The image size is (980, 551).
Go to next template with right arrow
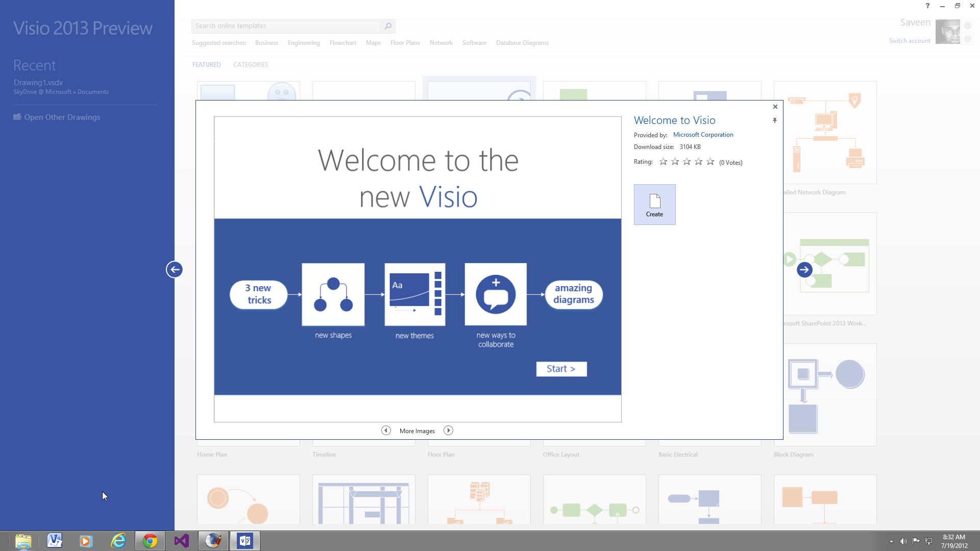pos(804,269)
